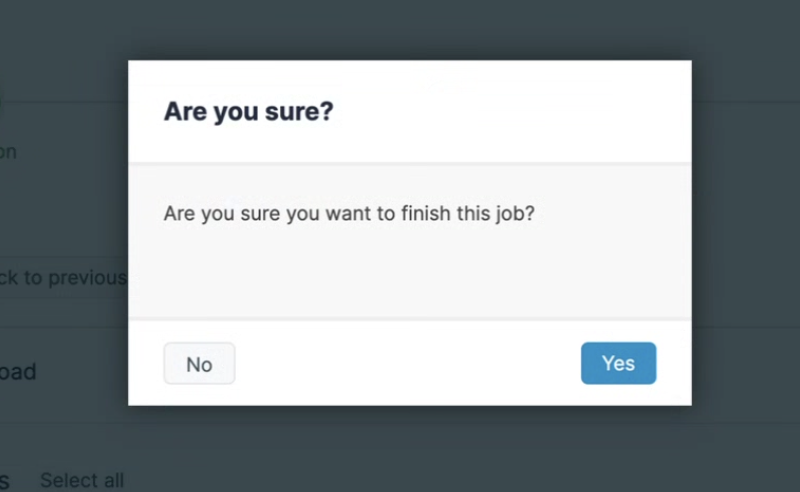
Task: Click the divider line beneath the dialog title
Action: point(410,163)
